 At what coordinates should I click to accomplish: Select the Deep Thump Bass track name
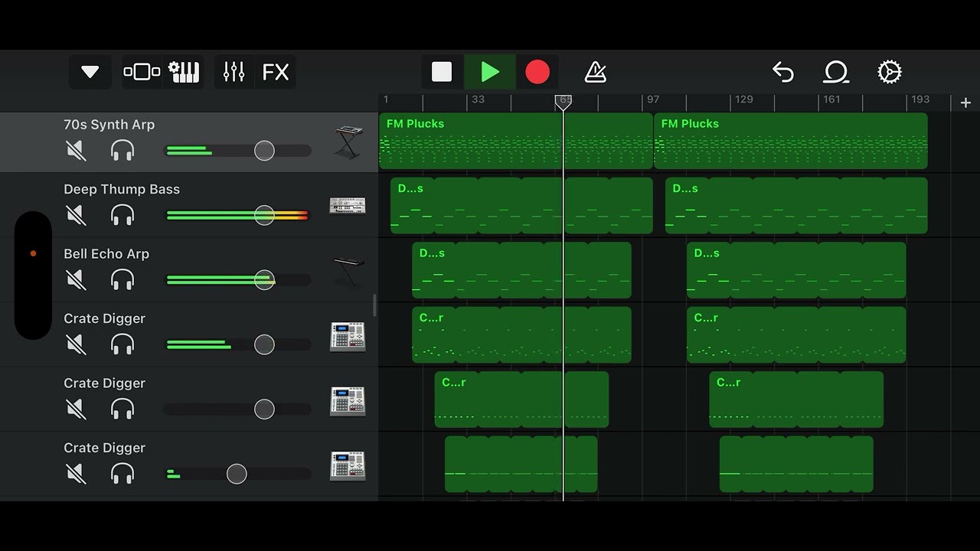tap(122, 189)
